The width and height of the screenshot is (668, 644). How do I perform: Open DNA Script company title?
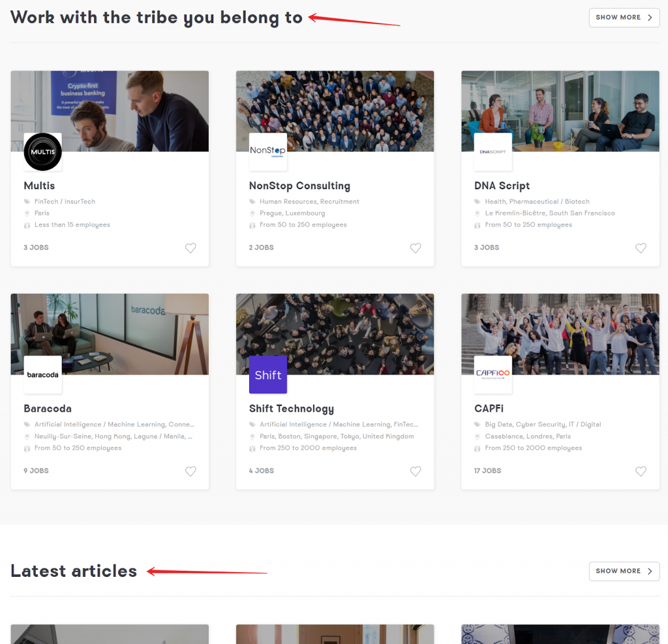pos(502,186)
